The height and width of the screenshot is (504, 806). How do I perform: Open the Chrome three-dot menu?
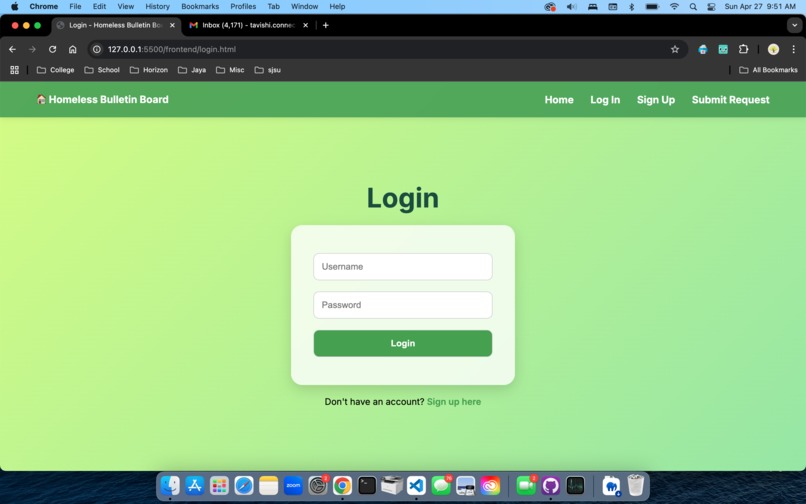pos(794,49)
